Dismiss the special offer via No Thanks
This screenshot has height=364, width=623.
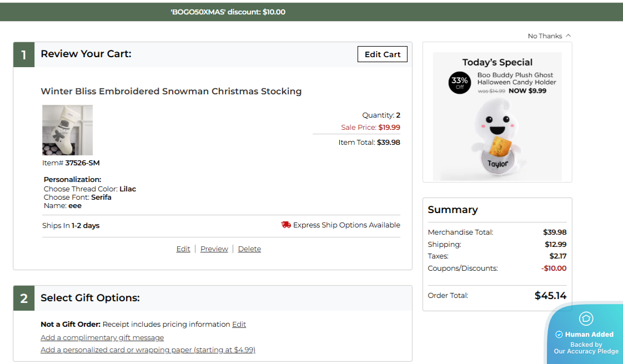tap(544, 36)
